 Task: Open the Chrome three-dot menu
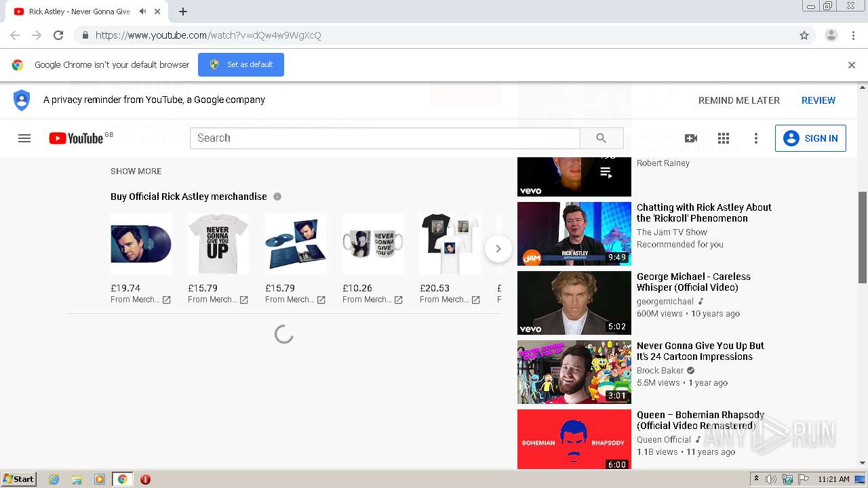853,35
